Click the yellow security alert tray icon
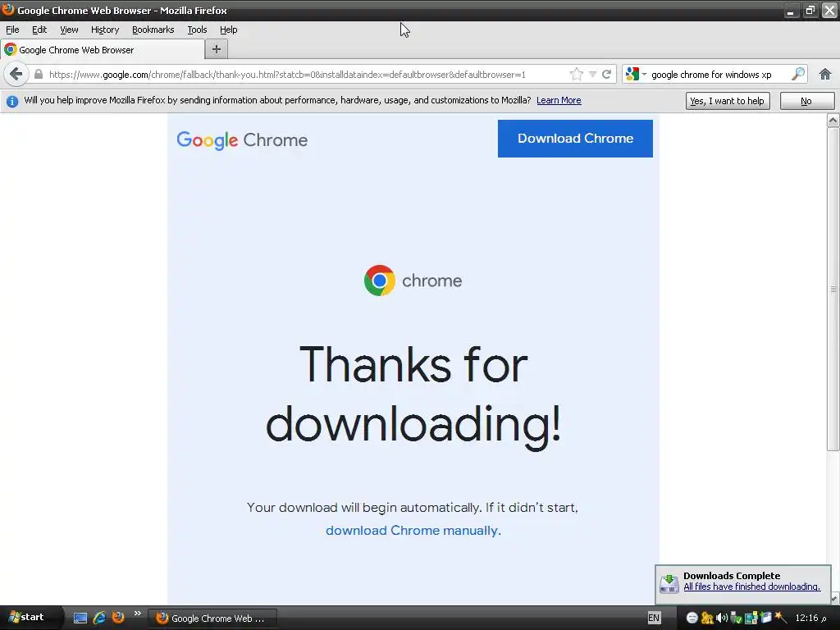This screenshot has width=840, height=630. 707,619
